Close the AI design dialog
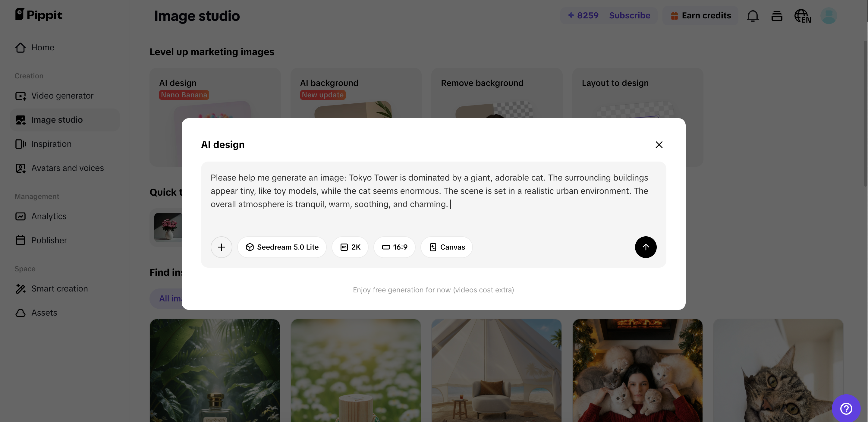Viewport: 868px width, 422px height. (659, 145)
